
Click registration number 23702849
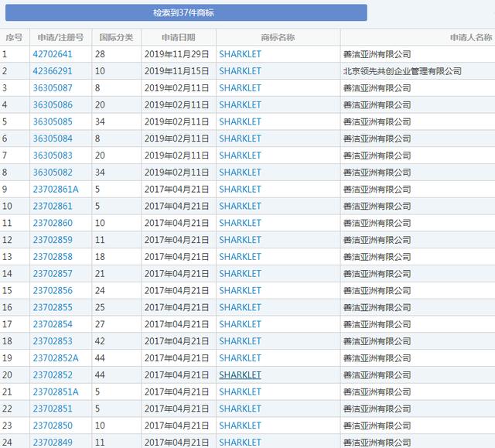(x=53, y=443)
